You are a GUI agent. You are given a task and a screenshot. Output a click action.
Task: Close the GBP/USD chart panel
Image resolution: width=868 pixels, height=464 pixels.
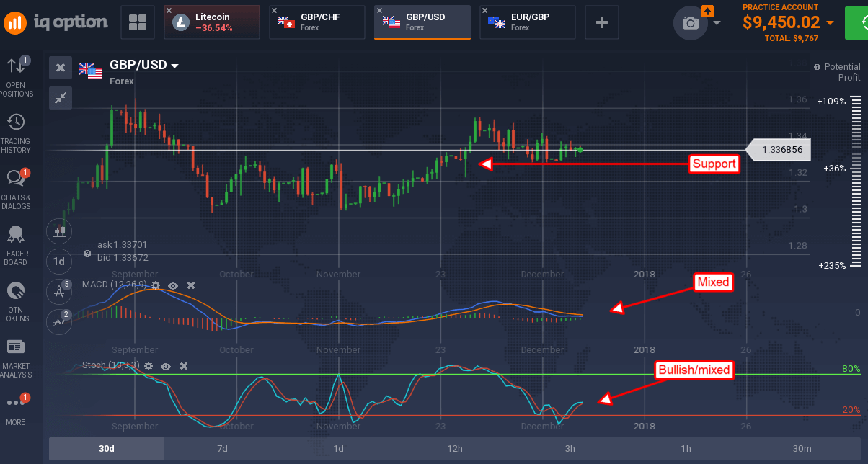[61, 68]
